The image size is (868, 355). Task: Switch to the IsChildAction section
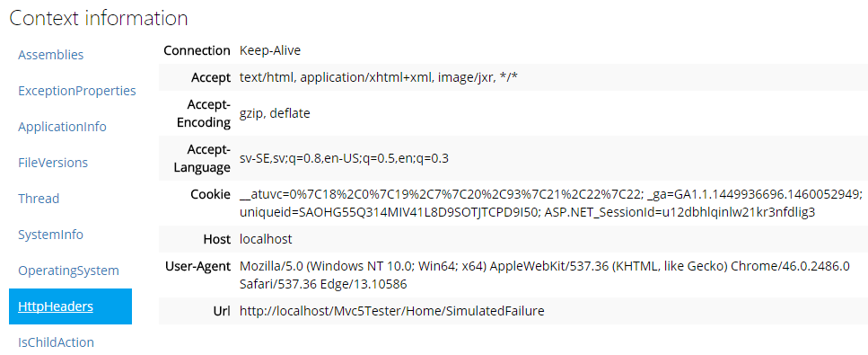click(x=56, y=342)
